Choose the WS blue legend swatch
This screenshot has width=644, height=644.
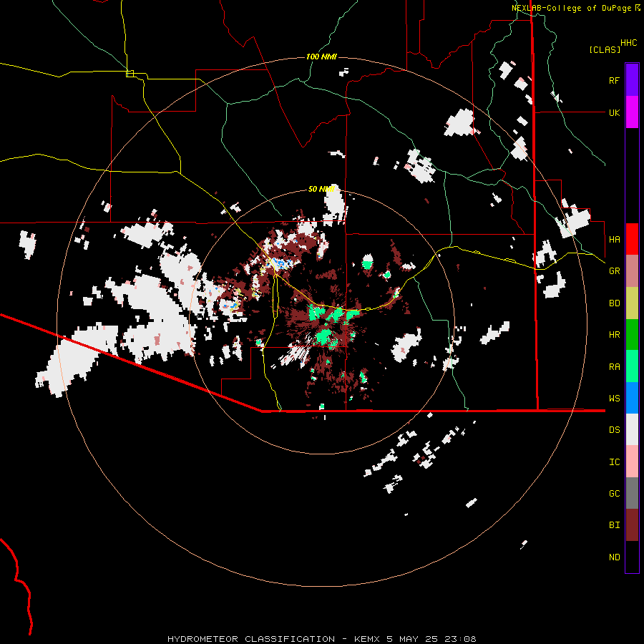[632, 398]
